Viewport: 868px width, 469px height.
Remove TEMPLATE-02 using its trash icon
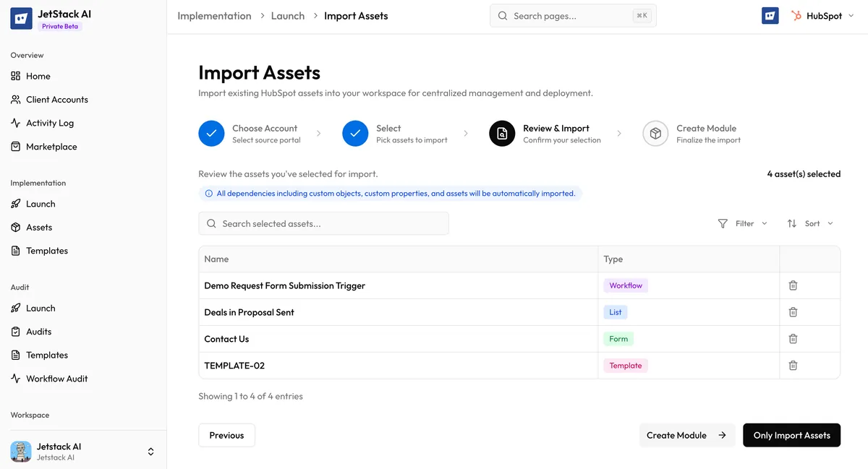click(x=792, y=365)
